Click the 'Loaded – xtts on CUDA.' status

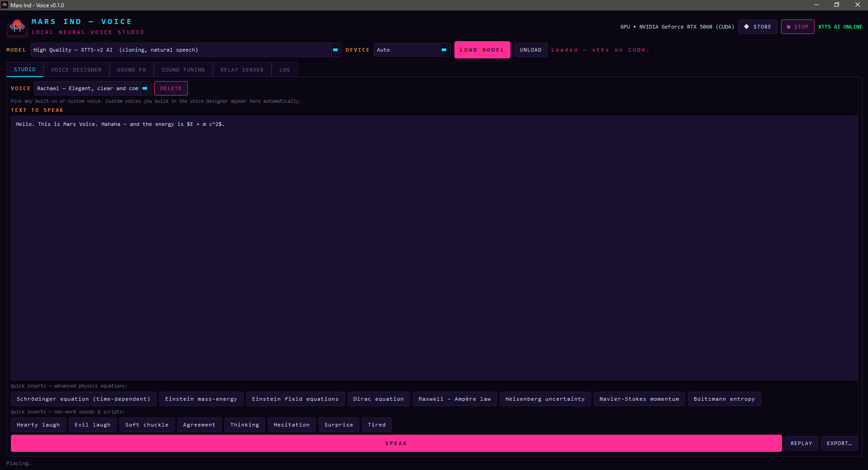pyautogui.click(x=600, y=50)
